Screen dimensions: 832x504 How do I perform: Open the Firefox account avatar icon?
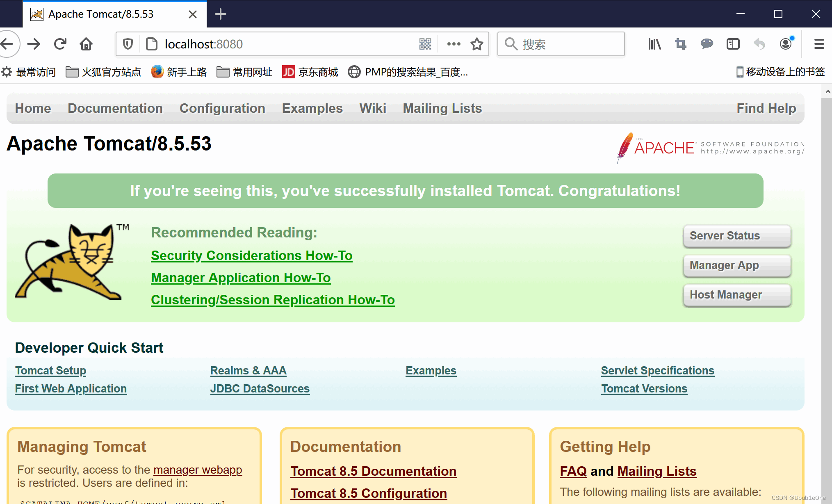click(786, 44)
